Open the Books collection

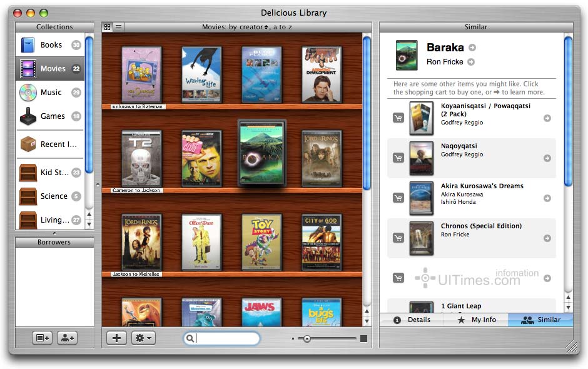[x=50, y=45]
